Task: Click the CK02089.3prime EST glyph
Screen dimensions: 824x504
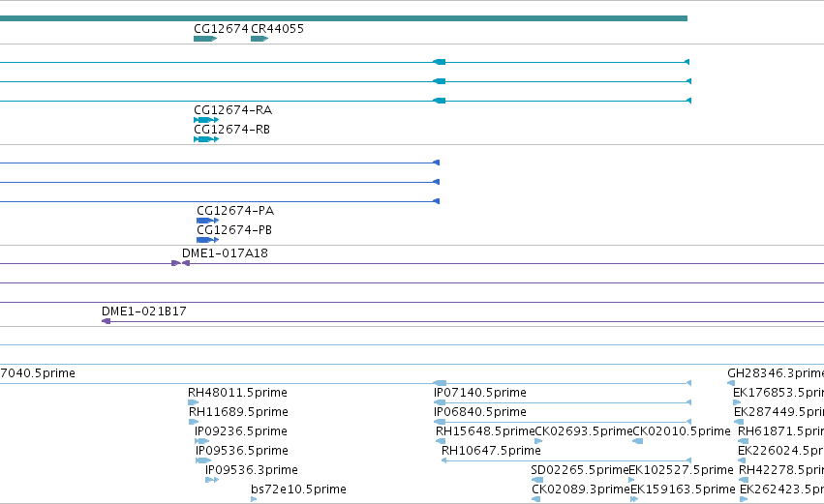Action: point(535,499)
